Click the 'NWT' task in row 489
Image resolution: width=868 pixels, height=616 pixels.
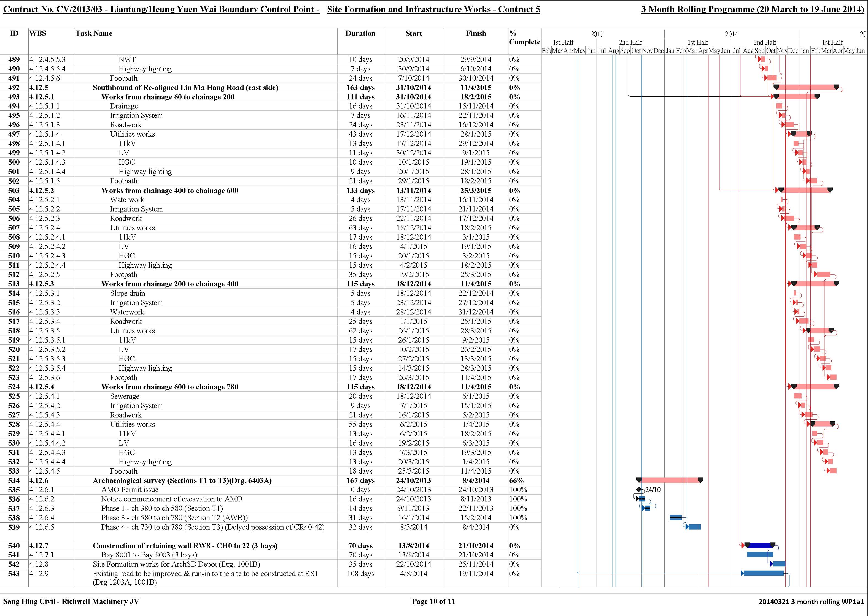coord(127,59)
